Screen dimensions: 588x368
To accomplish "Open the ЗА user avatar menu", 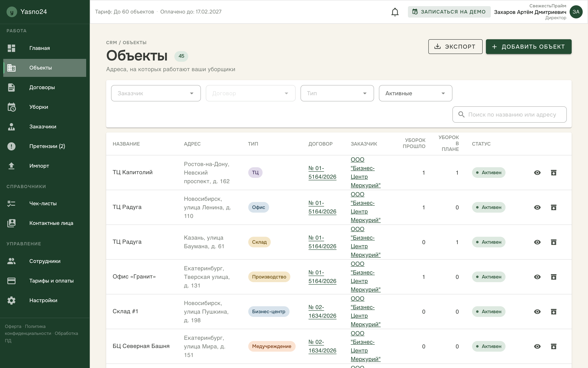I will point(576,12).
